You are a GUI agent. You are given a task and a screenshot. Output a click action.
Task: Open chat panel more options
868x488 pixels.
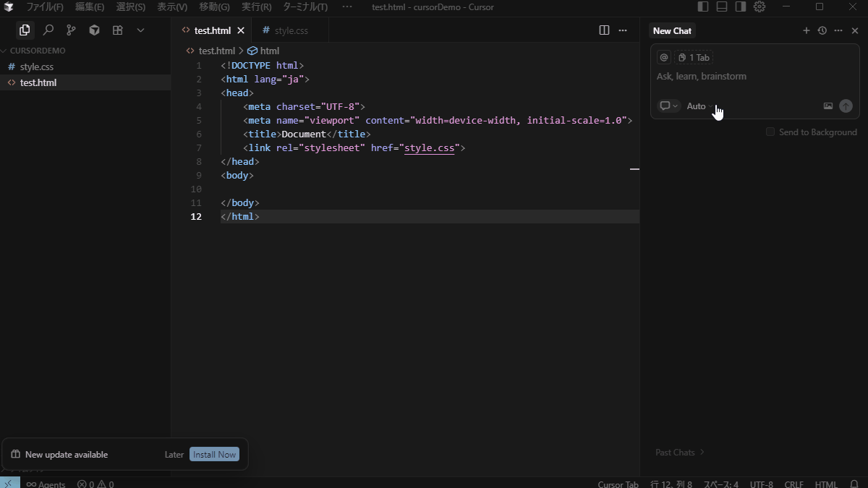coord(838,30)
